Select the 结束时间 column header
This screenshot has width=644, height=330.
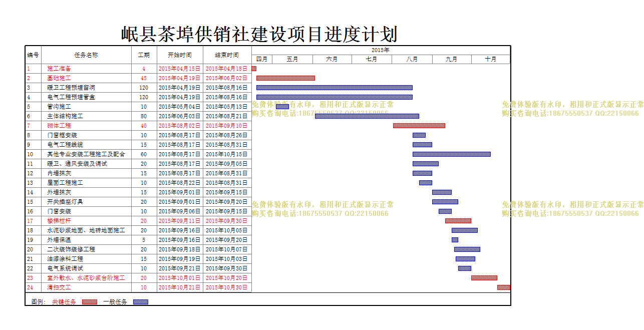227,55
